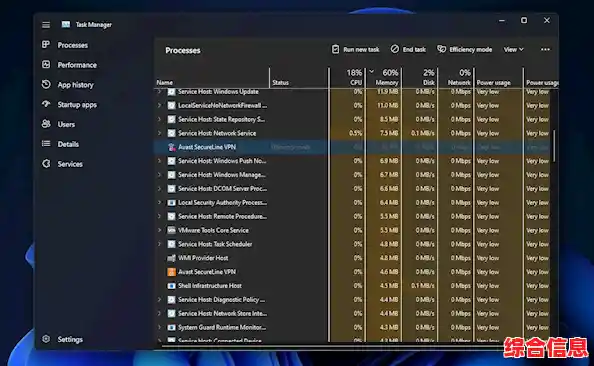Expand Local Security Authority Process row
The height and width of the screenshot is (366, 594).
159,202
